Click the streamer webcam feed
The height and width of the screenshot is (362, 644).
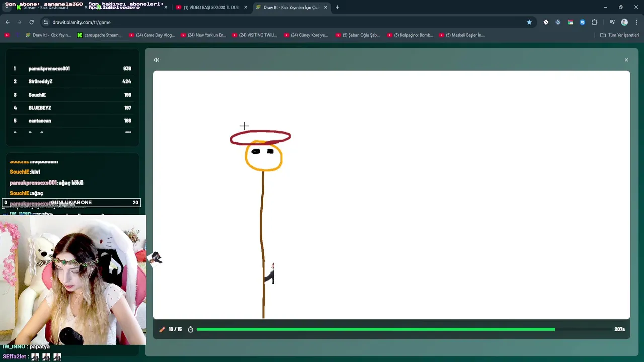point(73,280)
